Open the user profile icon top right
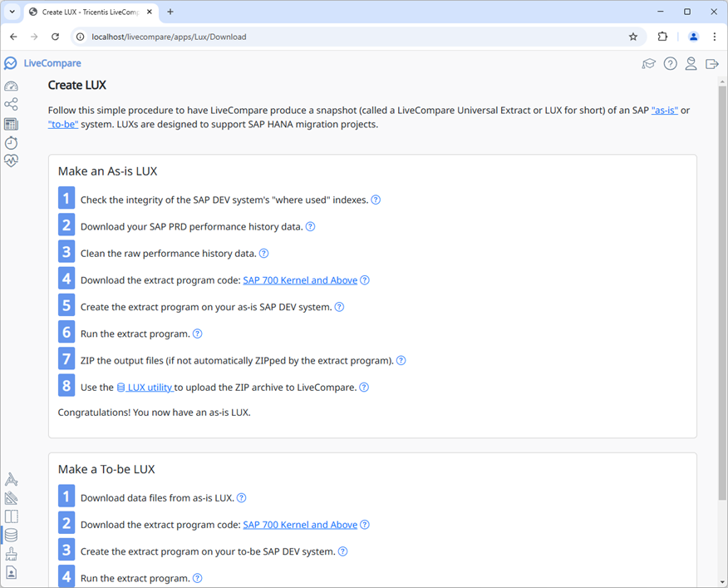Screen dimensions: 728x588 pyautogui.click(x=691, y=63)
